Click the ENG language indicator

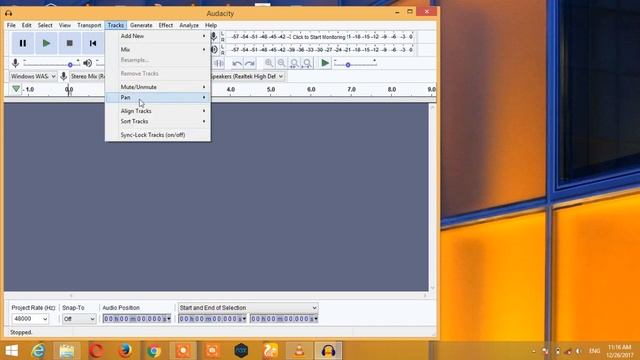(594, 351)
